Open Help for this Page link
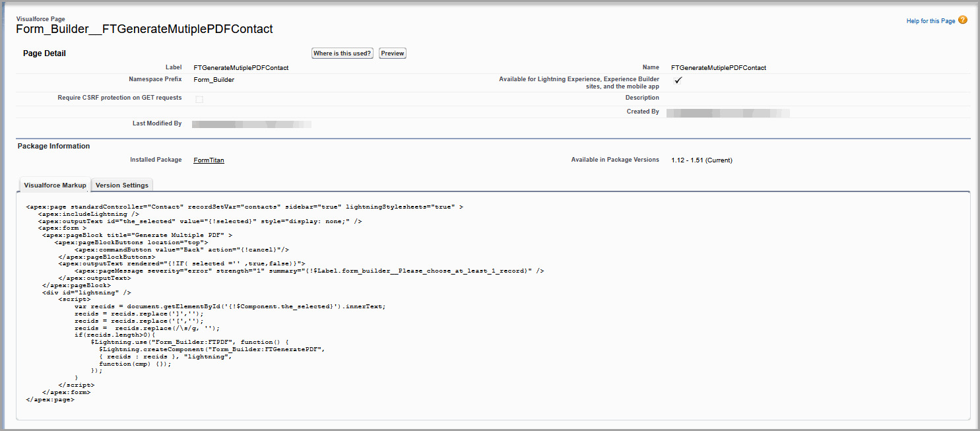This screenshot has width=980, height=431. (931, 21)
